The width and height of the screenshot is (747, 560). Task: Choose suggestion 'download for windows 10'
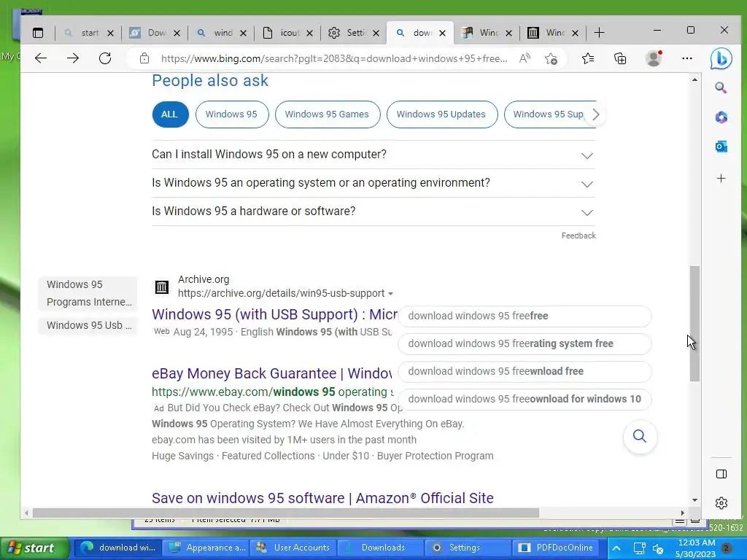tap(525, 399)
